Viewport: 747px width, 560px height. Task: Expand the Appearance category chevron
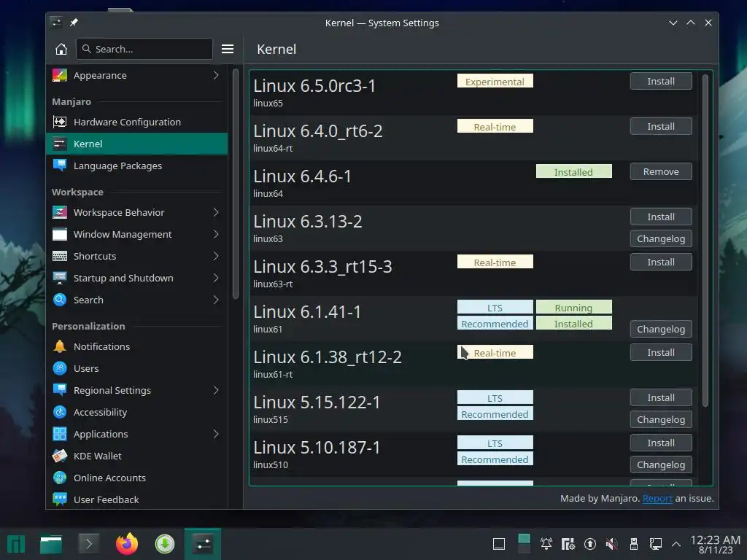216,75
